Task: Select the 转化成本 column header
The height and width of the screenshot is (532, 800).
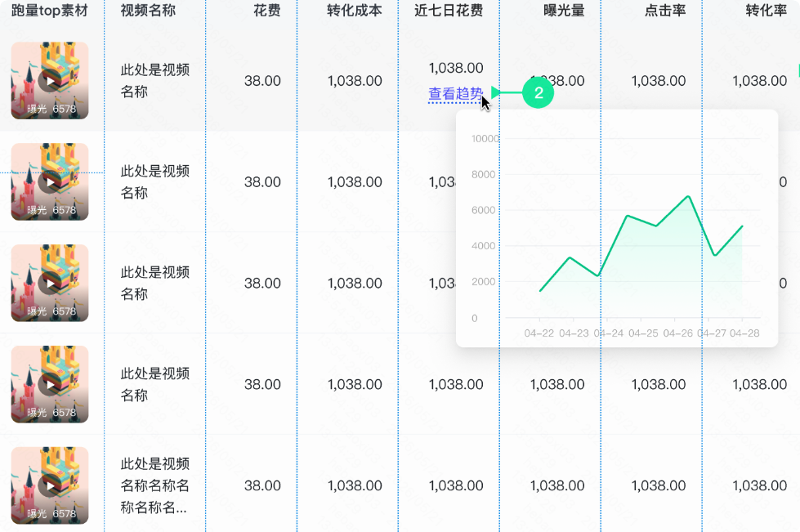Action: (x=355, y=11)
